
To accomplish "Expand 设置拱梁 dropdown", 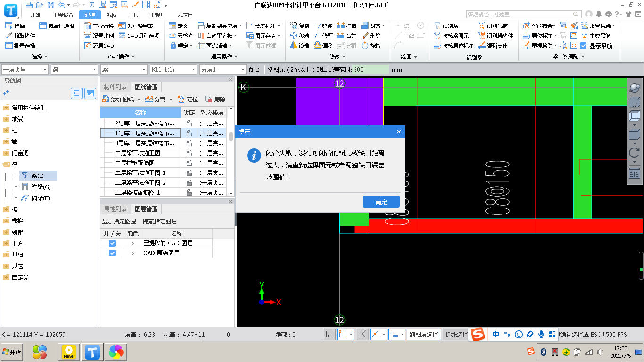I will tap(613, 26).
